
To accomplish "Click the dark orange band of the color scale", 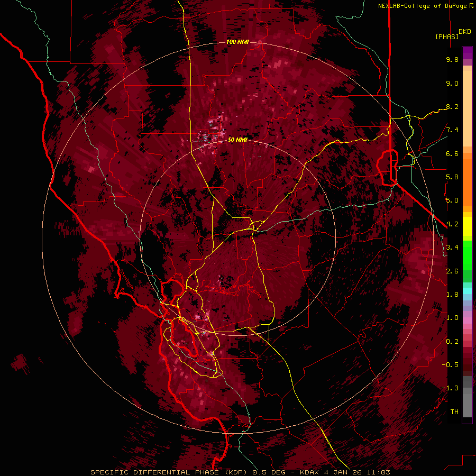I will (467, 182).
